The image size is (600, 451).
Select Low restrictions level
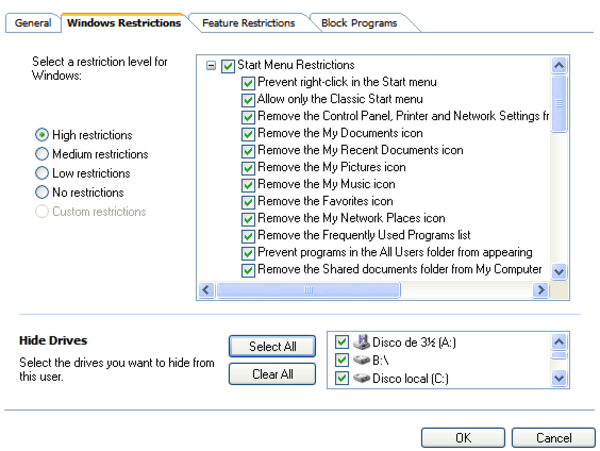[x=42, y=173]
